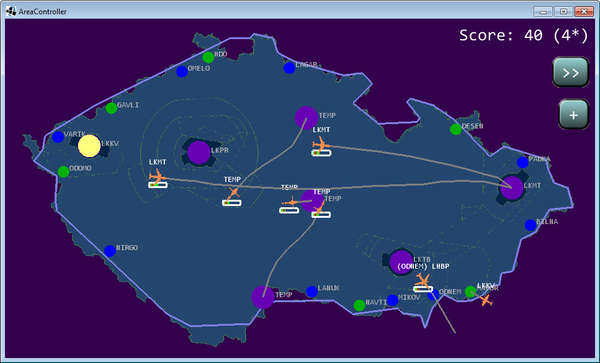The height and width of the screenshot is (363, 600).
Task: Click the blue VARIK waypoint
Action: pos(58,137)
